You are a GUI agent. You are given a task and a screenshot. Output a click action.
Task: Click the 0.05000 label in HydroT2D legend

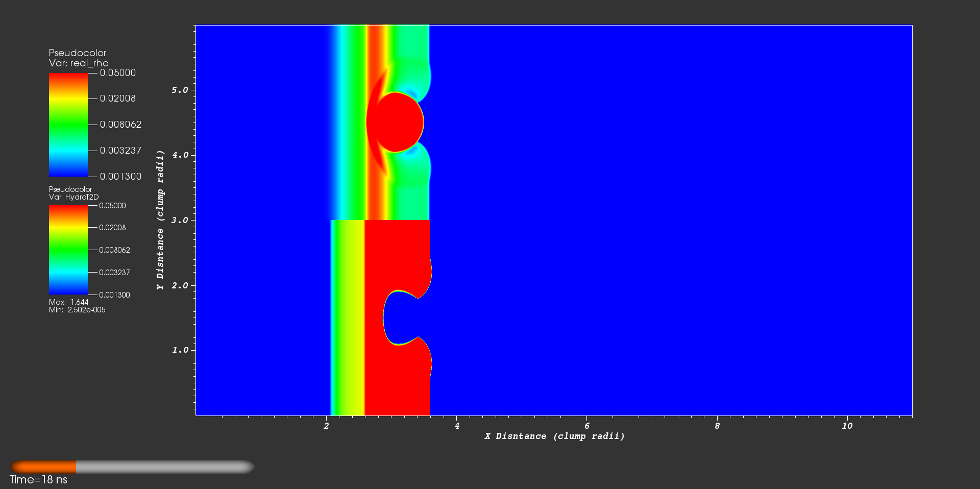tap(112, 206)
